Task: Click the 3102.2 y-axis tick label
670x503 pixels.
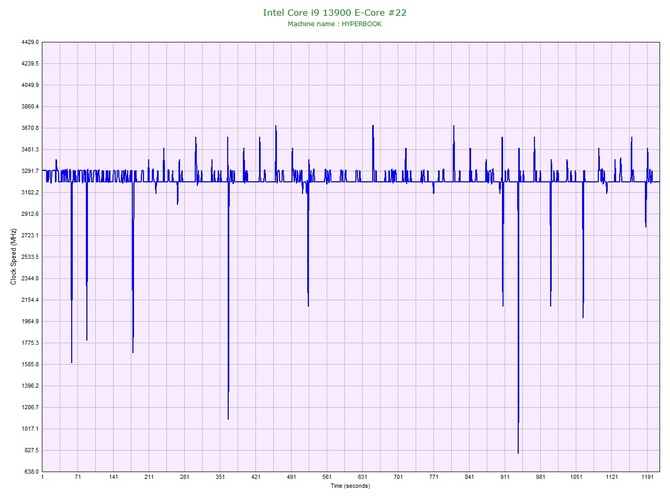Action: pyautogui.click(x=30, y=193)
